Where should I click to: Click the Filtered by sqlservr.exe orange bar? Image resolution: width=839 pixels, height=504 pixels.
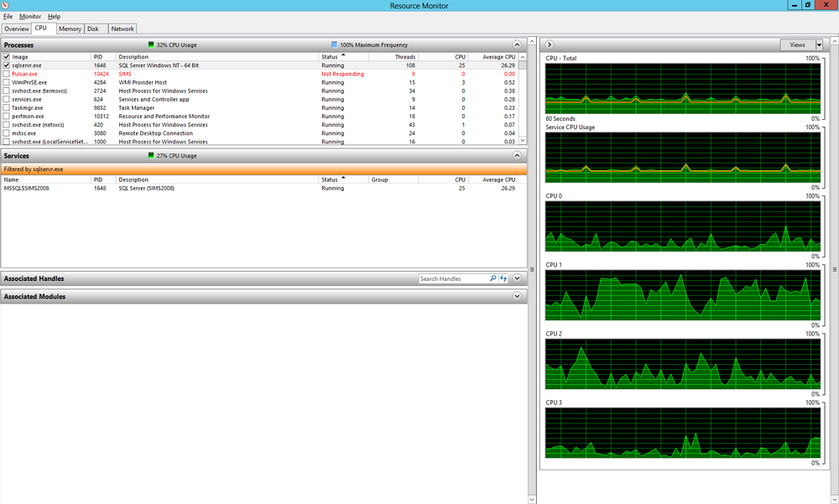[x=263, y=169]
